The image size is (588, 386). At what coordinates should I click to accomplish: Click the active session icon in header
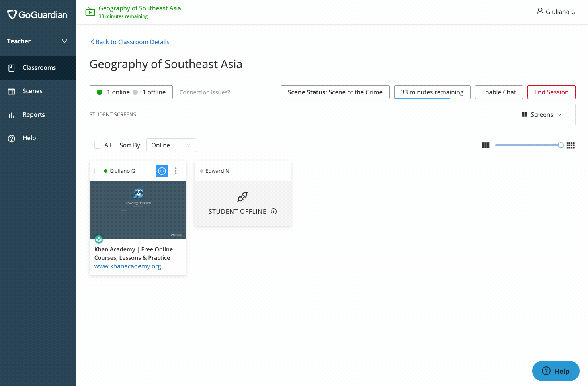coord(90,12)
